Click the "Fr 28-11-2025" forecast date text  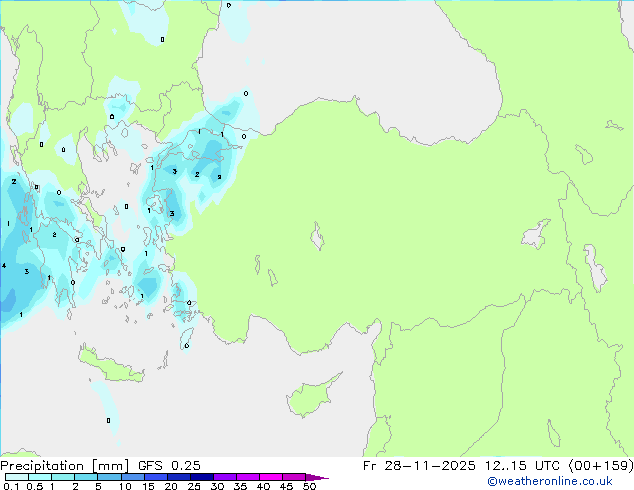click(419, 466)
